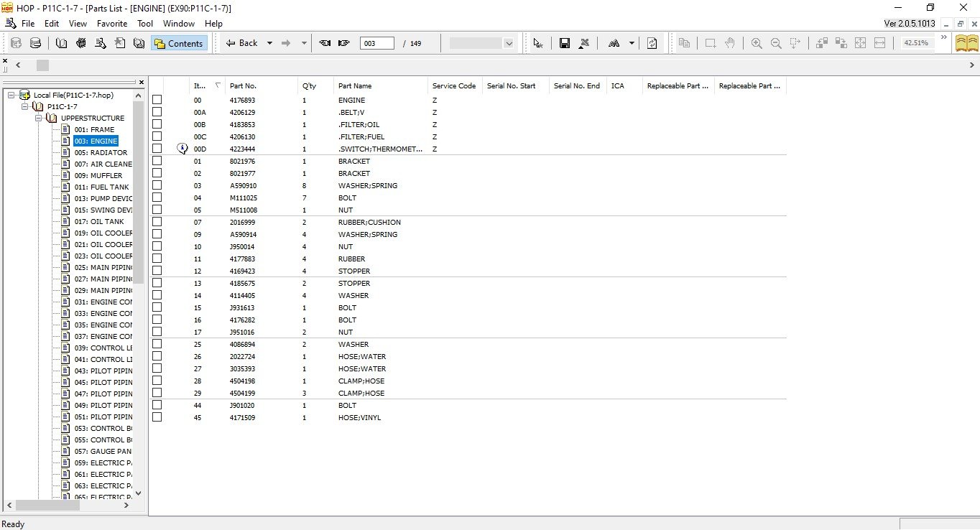Open the Tool menu
980x530 pixels.
[x=145, y=24]
